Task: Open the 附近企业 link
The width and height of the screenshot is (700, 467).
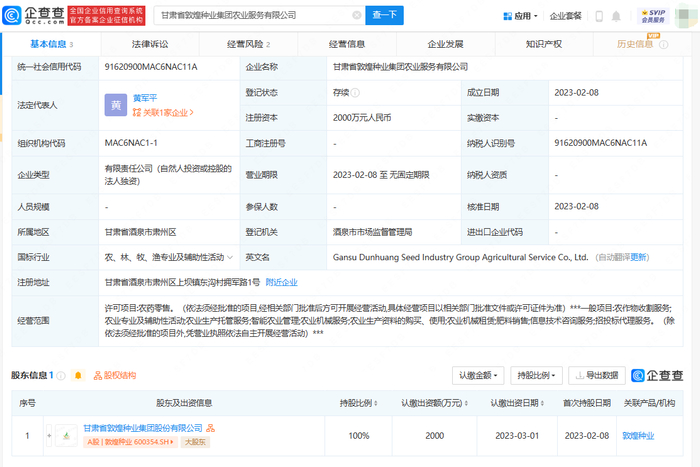Action: tap(282, 282)
